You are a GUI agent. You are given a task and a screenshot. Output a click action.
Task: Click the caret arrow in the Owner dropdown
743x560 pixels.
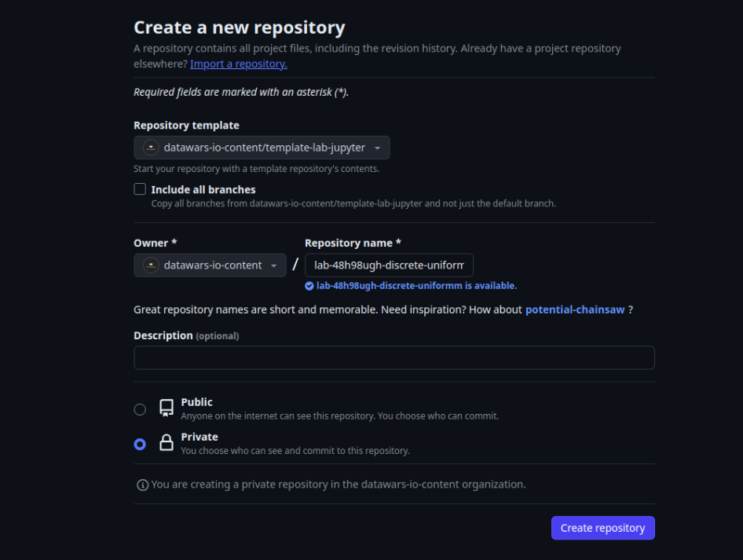pos(274,265)
